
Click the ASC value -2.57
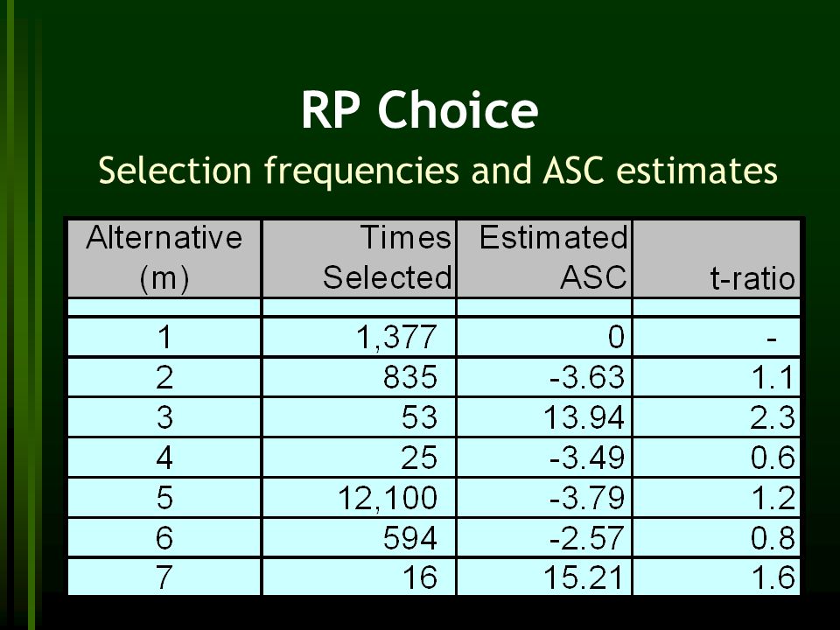pyautogui.click(x=544, y=537)
